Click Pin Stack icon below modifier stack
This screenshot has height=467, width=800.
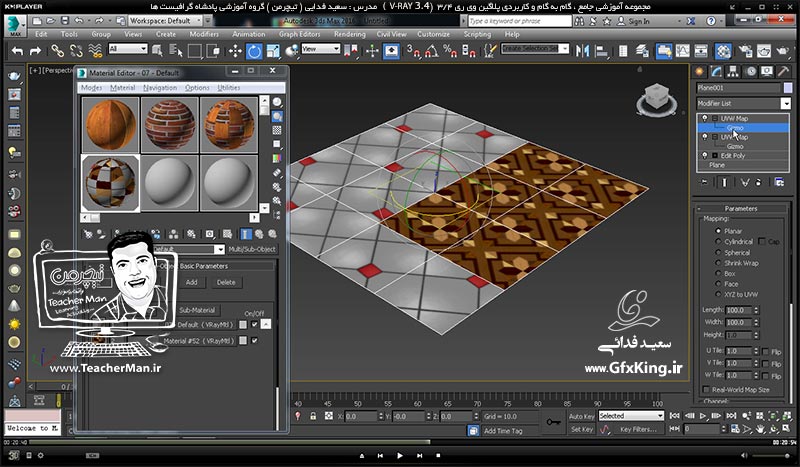pyautogui.click(x=705, y=182)
